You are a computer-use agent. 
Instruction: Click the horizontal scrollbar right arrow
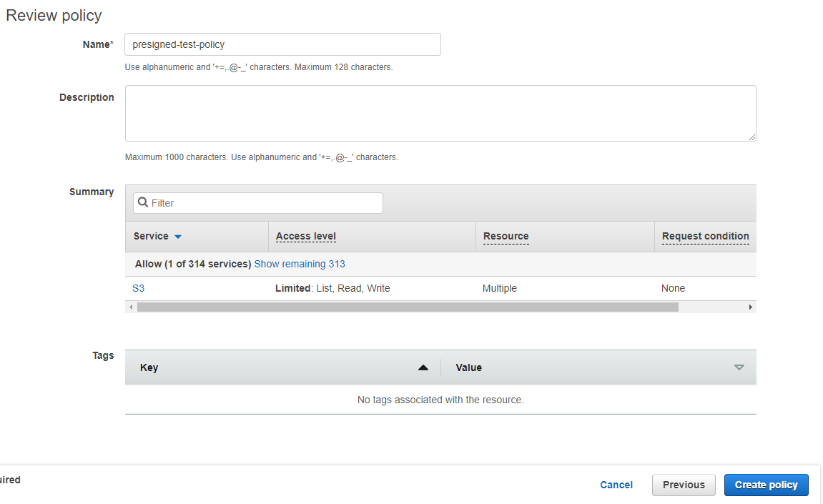[x=751, y=307]
